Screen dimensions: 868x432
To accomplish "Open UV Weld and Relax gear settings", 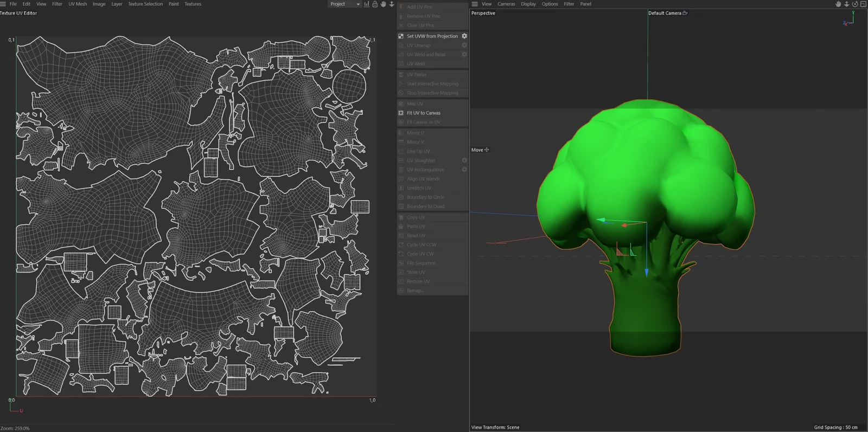I will pyautogui.click(x=464, y=54).
